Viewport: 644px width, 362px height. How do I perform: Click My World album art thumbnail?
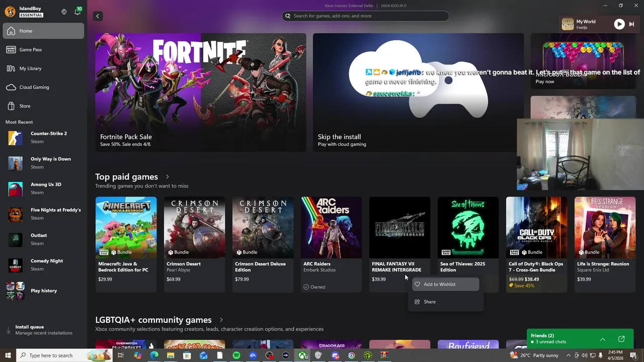click(568, 24)
